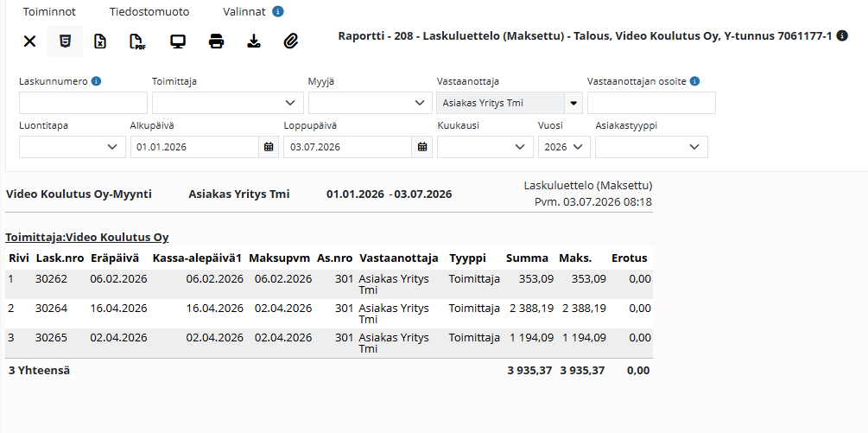Click total sum 3 935,37 in Summa column
Viewport: 868px width, 433px height.
[529, 371]
